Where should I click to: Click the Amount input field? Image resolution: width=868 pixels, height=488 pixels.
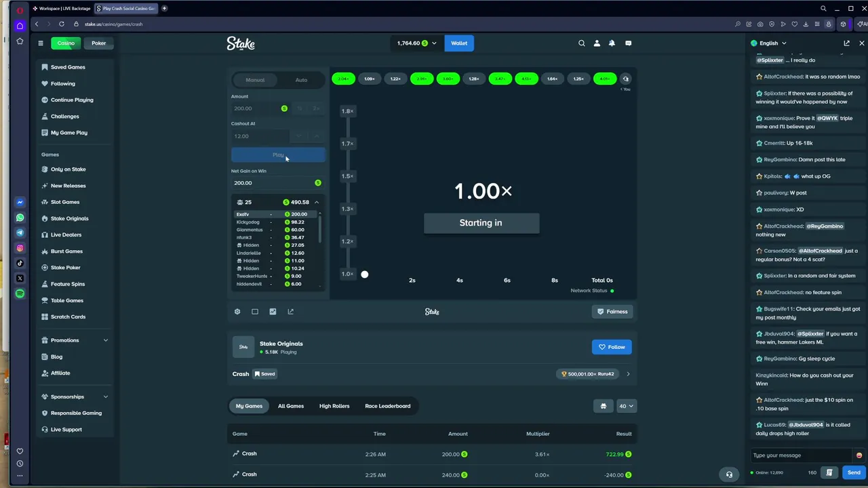point(260,108)
